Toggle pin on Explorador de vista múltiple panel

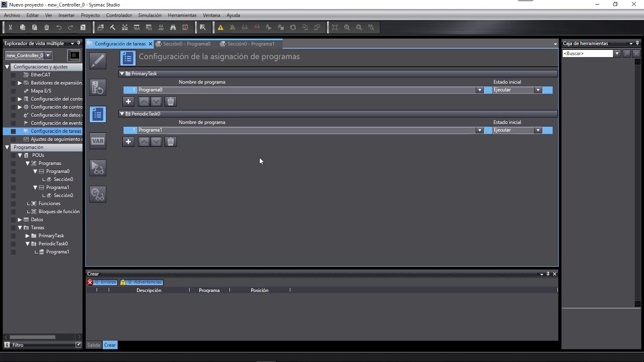(78, 43)
